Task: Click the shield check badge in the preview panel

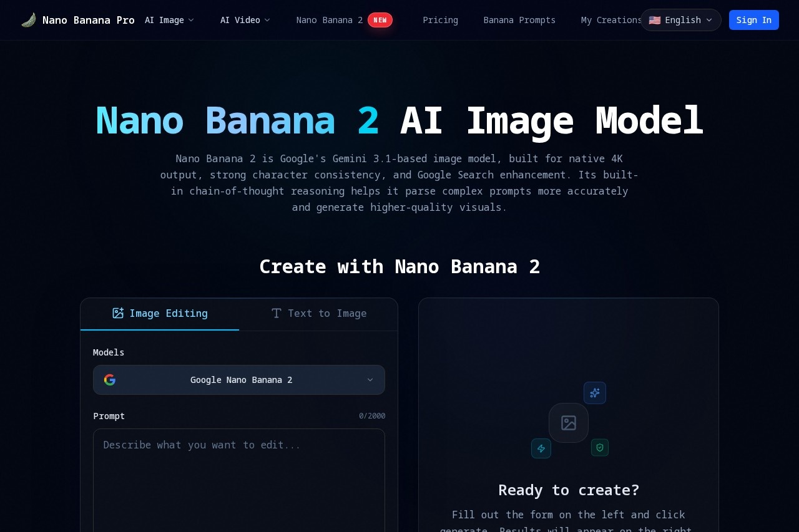Action: pos(599,447)
